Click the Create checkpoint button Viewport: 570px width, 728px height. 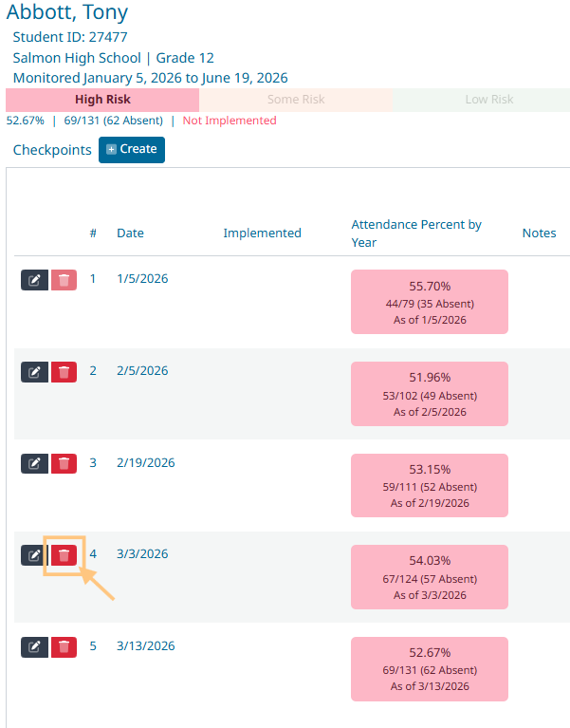pos(131,150)
